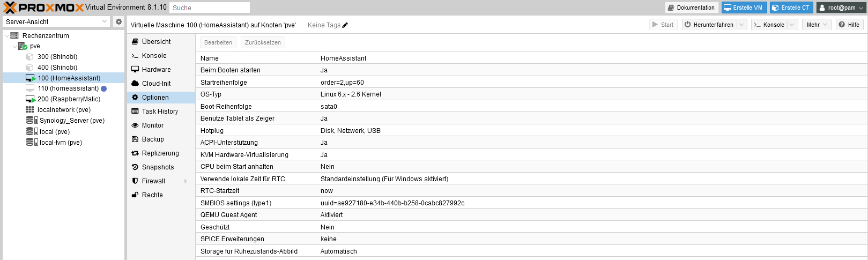Viewport: 868px width, 260px height.
Task: Expand the Herunterfahren dropdown arrow
Action: (741, 25)
